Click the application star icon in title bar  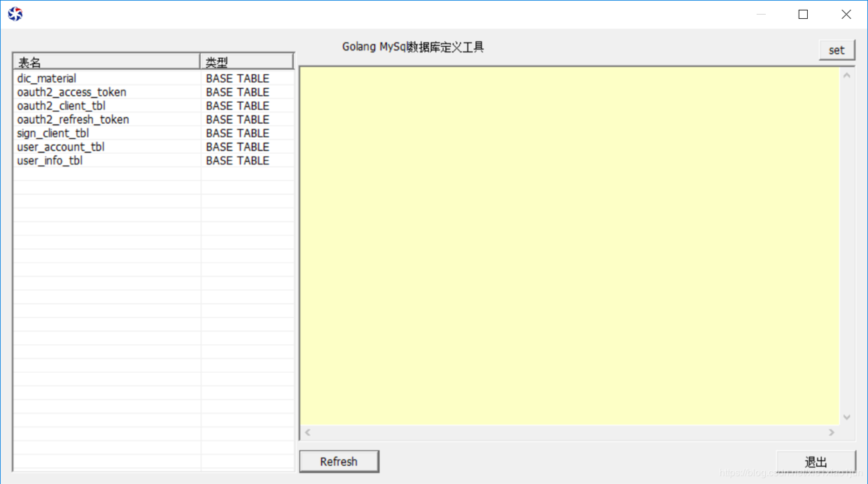point(15,14)
